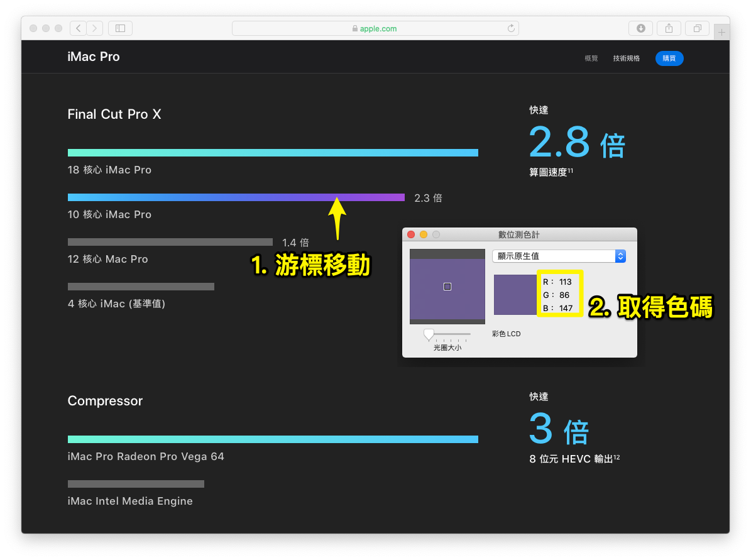Click the 彩色 LCD label
The width and height of the screenshot is (751, 560).
(507, 333)
